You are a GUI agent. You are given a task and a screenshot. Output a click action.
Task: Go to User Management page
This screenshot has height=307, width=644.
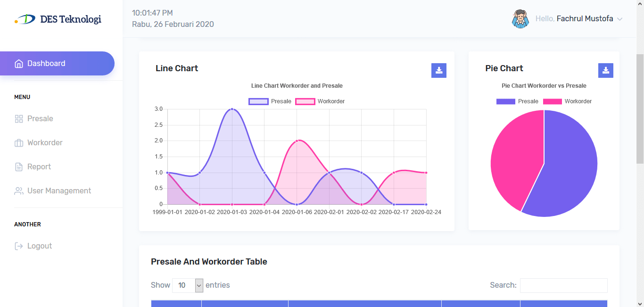(x=59, y=191)
